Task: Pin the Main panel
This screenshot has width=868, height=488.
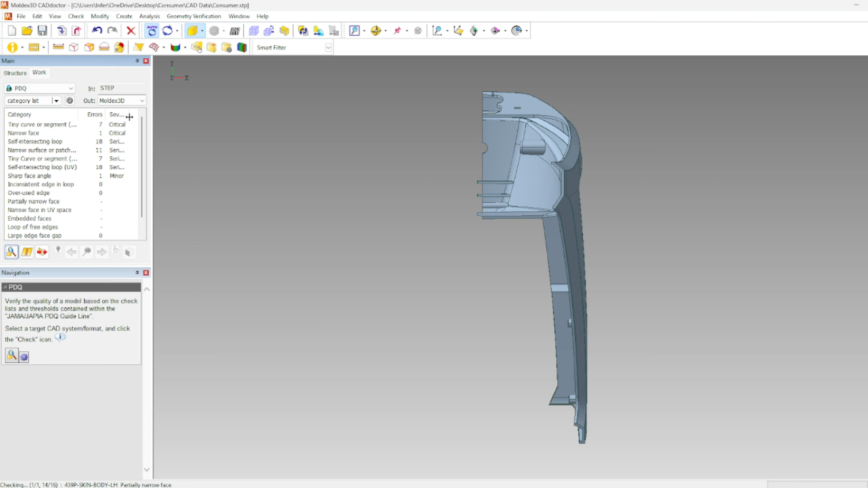Action: [137, 61]
